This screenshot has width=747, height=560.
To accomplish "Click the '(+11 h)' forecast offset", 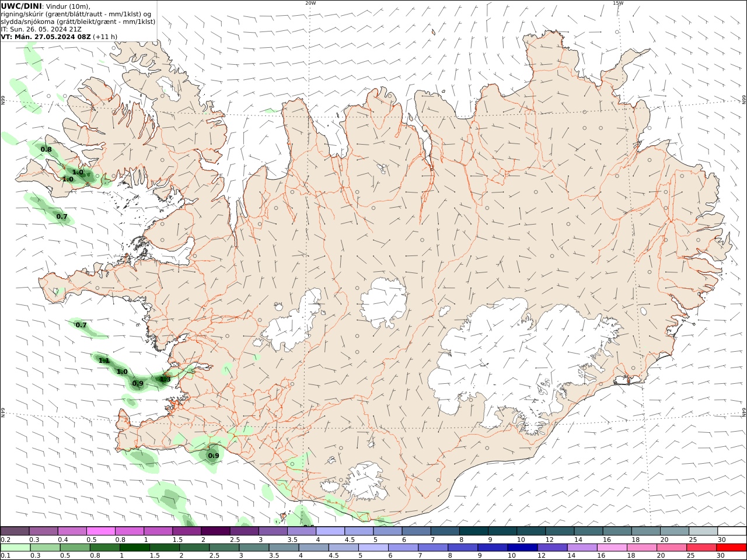I will coord(105,37).
